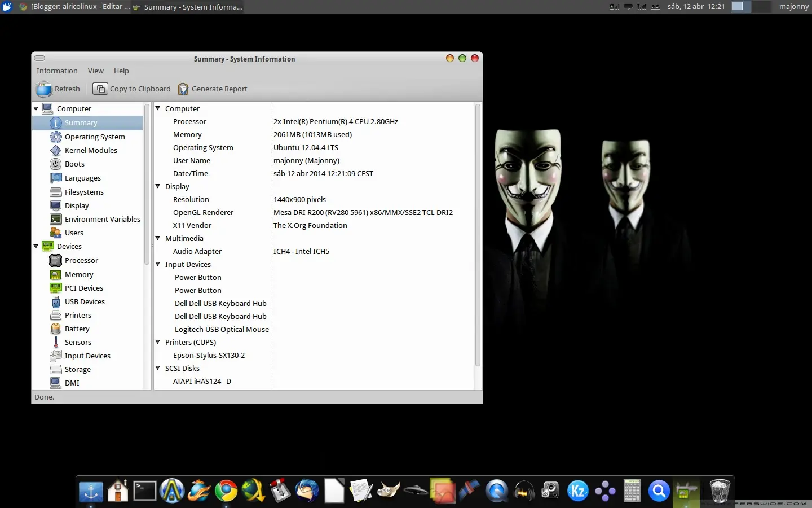Open the majonny user menu
This screenshot has height=508, width=812.
coord(793,7)
